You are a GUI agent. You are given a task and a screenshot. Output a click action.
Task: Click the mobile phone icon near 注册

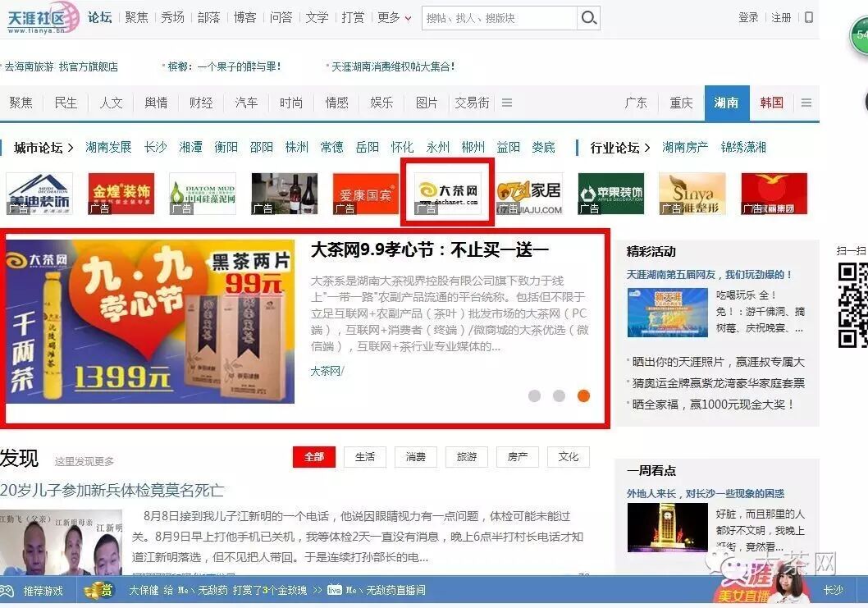(809, 18)
